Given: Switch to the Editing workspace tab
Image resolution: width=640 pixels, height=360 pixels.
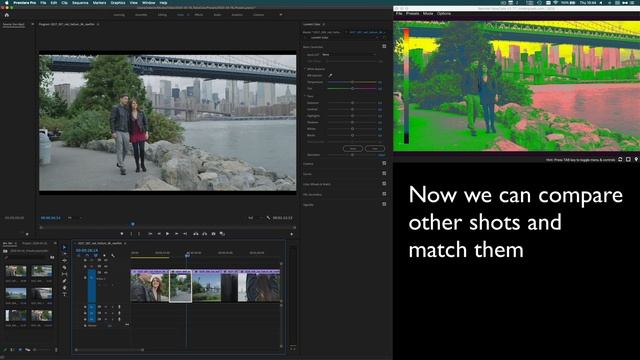Looking at the screenshot, I should 162,15.
